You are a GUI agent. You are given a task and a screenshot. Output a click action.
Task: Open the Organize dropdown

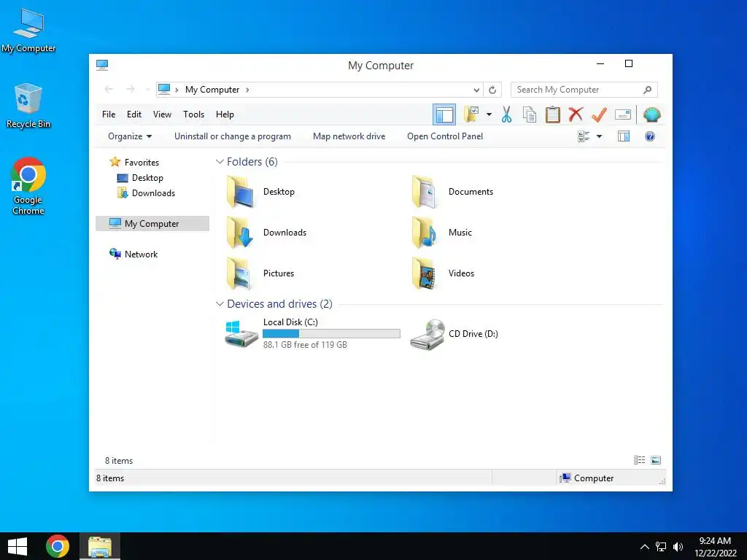tap(130, 136)
